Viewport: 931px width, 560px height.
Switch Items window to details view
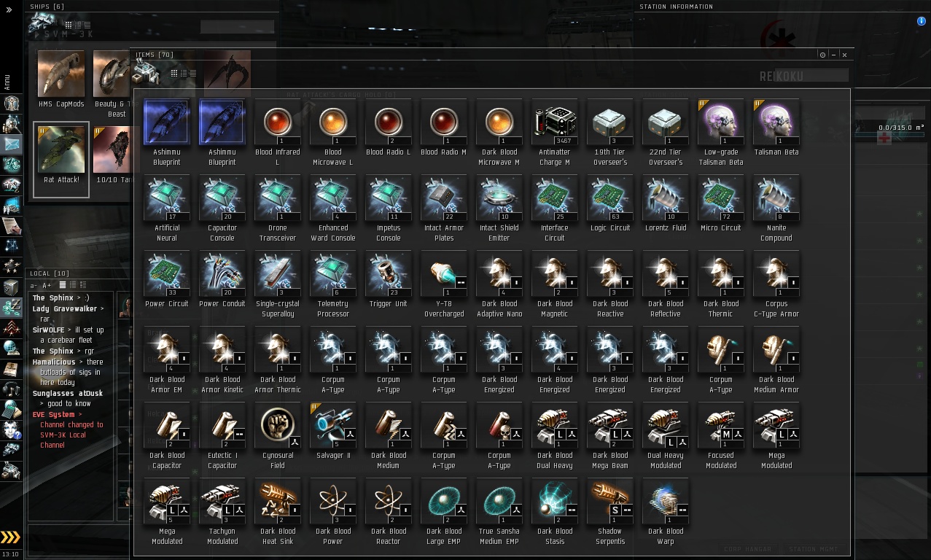183,73
